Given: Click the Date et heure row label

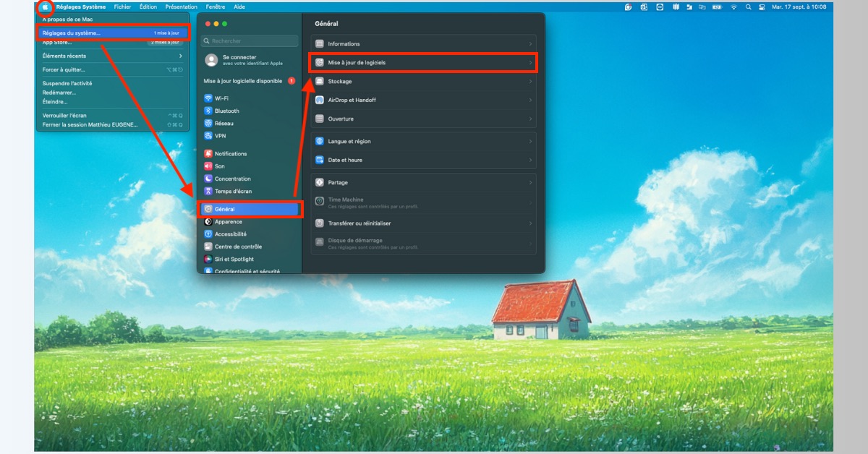Looking at the screenshot, I should 345,160.
